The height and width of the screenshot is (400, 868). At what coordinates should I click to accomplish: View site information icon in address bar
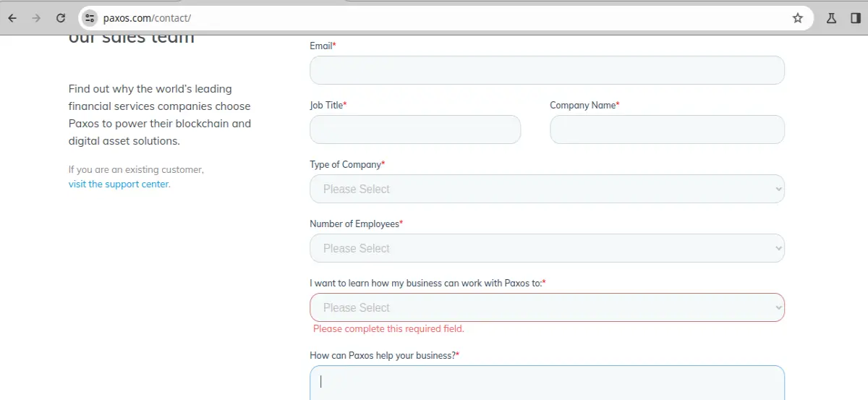(90, 18)
